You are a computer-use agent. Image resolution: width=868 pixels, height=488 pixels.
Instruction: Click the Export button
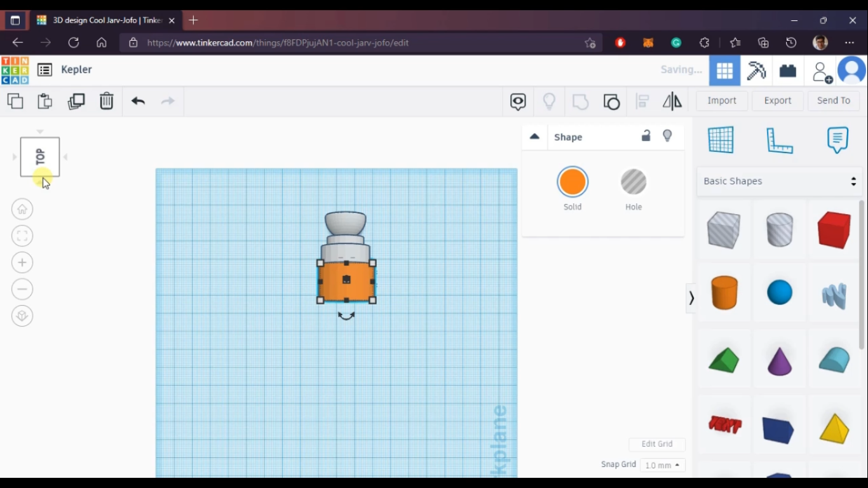(778, 100)
